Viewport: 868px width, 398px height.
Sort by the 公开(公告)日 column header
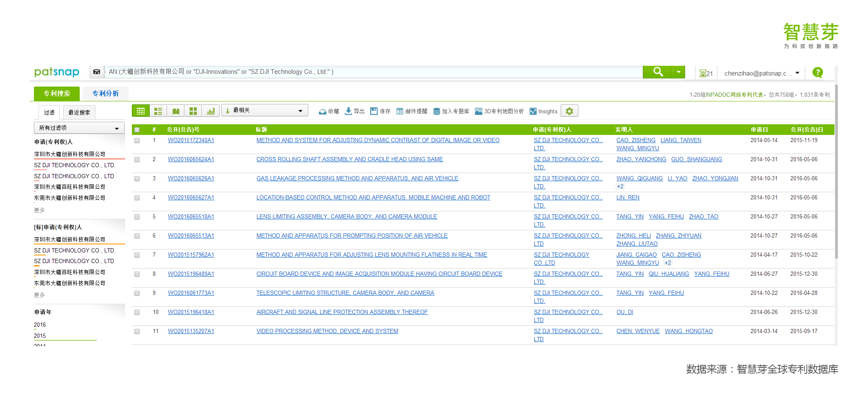pyautogui.click(x=807, y=129)
